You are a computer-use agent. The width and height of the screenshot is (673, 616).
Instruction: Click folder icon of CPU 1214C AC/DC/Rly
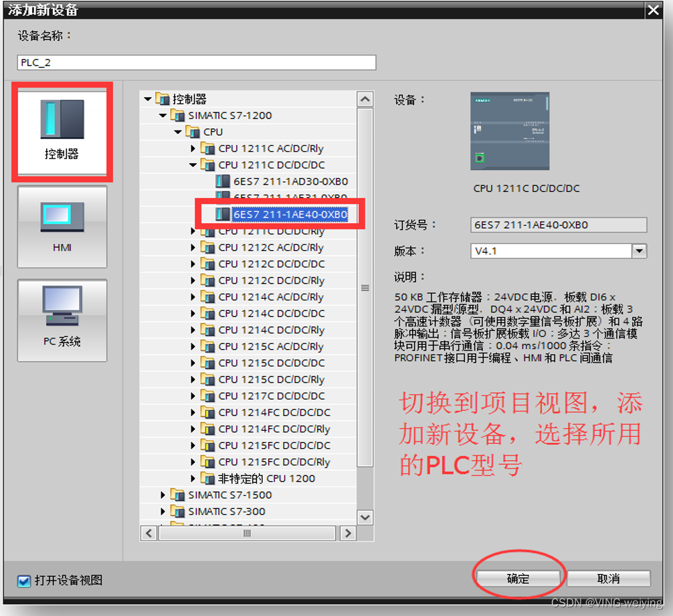click(208, 297)
